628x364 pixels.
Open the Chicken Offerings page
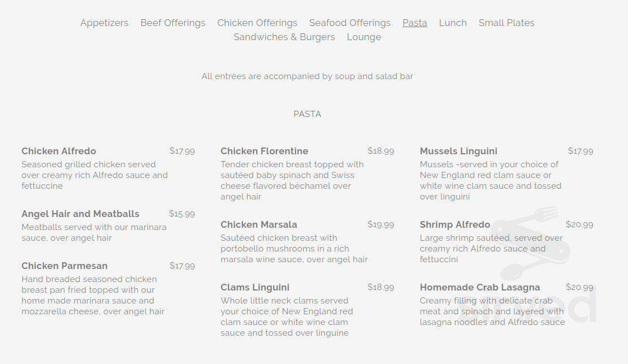(257, 23)
